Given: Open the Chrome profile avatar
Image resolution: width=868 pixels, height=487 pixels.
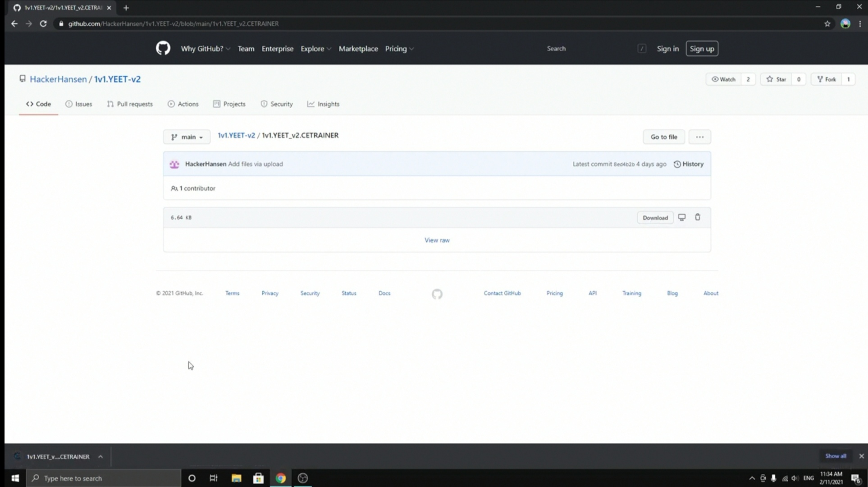Looking at the screenshot, I should point(845,24).
